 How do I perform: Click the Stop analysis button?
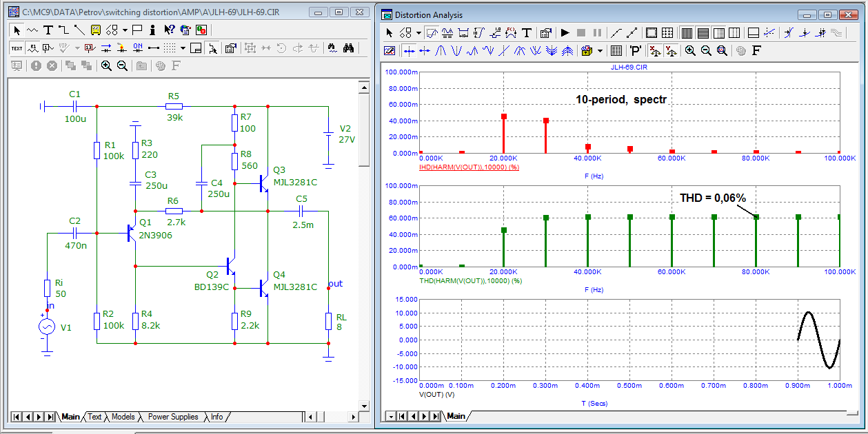tap(581, 32)
